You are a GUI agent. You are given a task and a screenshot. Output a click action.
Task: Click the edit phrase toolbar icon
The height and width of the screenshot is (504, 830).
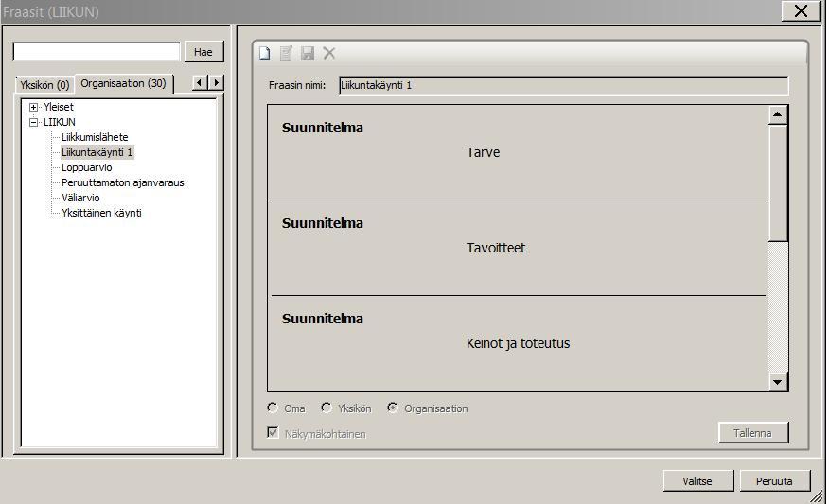coord(286,53)
